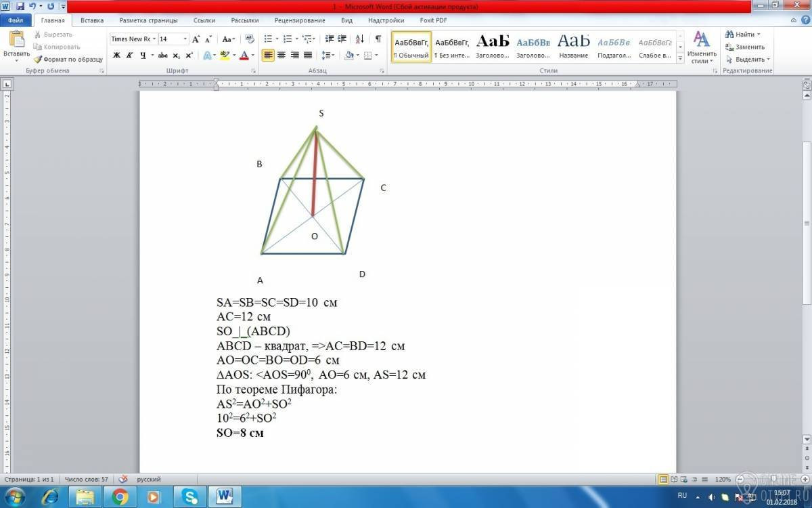Toggle show paragraph marks (¶)

coord(378,39)
